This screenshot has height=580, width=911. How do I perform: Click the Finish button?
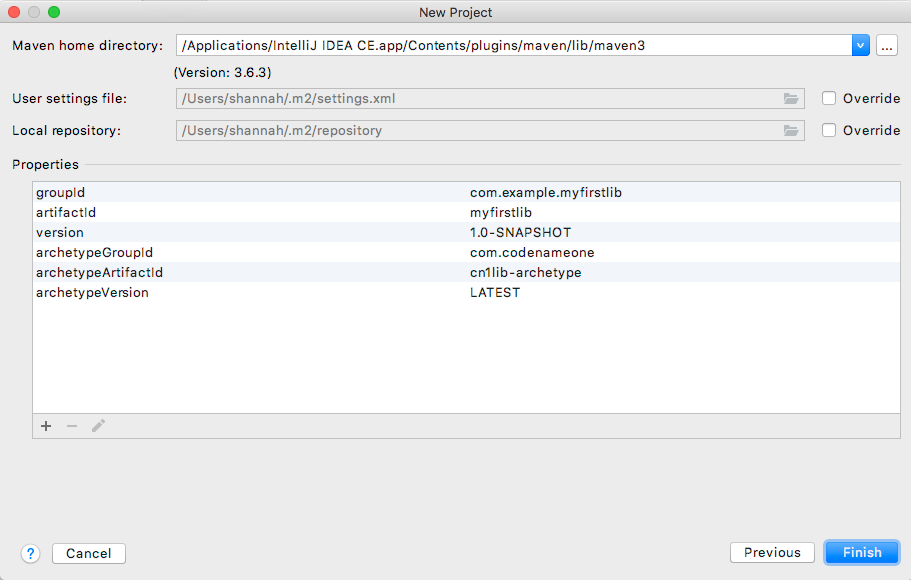(x=861, y=552)
